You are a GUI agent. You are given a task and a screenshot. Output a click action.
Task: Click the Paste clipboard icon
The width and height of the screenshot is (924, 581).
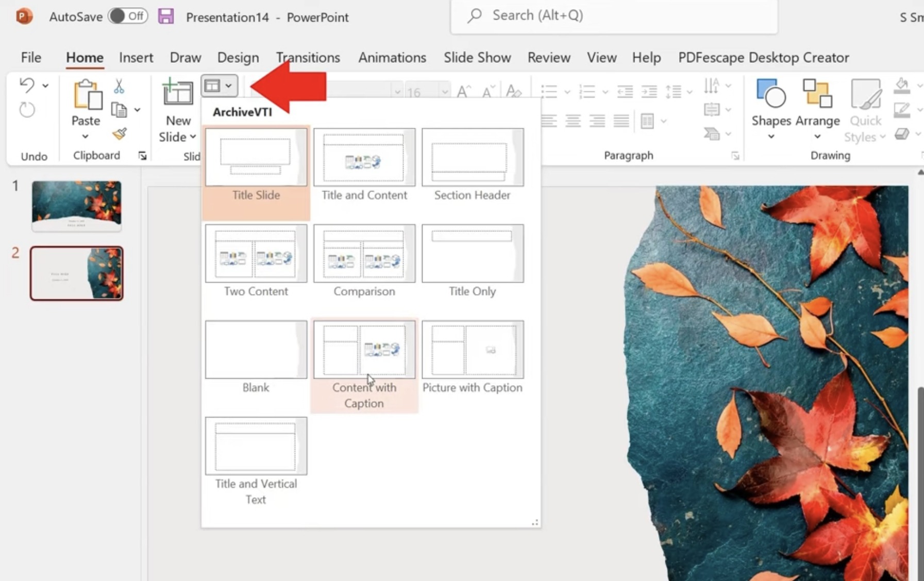[x=88, y=95]
